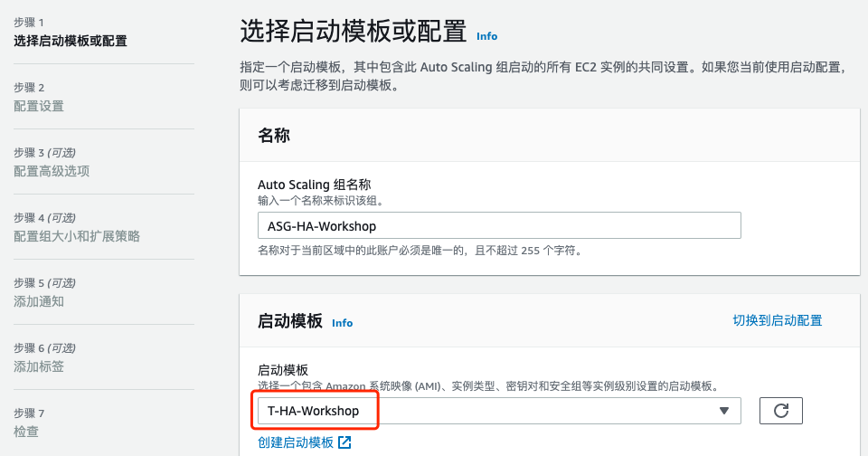Go to step 7 检查
868x456 pixels.
(26, 432)
